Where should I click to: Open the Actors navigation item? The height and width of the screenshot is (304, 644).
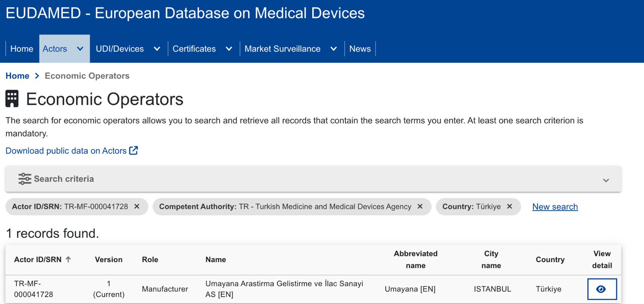55,49
